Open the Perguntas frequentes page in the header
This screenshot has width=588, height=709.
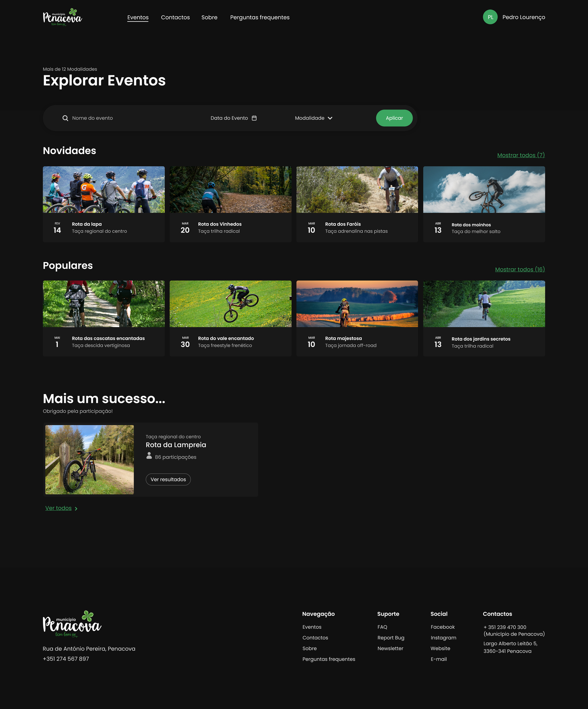(x=259, y=17)
